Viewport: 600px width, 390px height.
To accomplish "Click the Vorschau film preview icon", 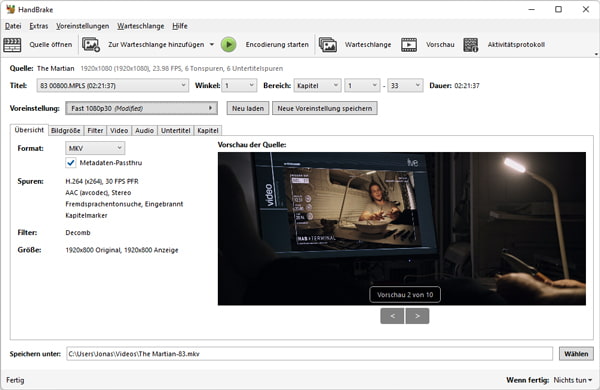I will pyautogui.click(x=409, y=45).
